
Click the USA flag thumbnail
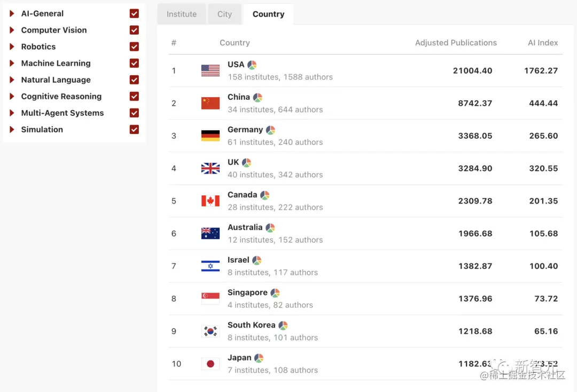[210, 70]
